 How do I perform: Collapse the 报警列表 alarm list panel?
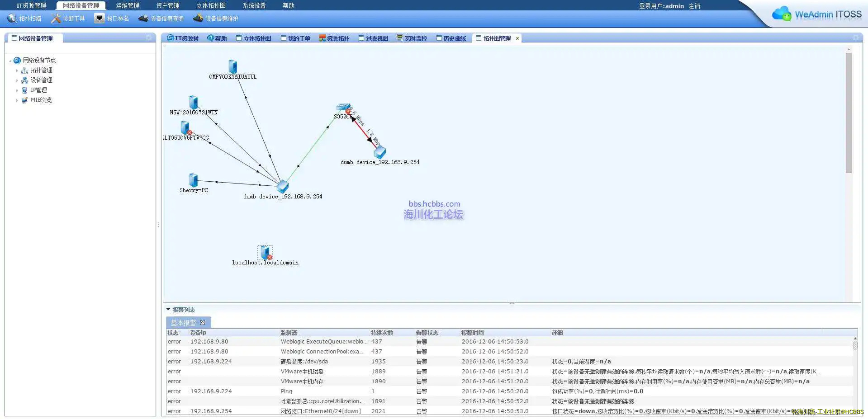[168, 310]
